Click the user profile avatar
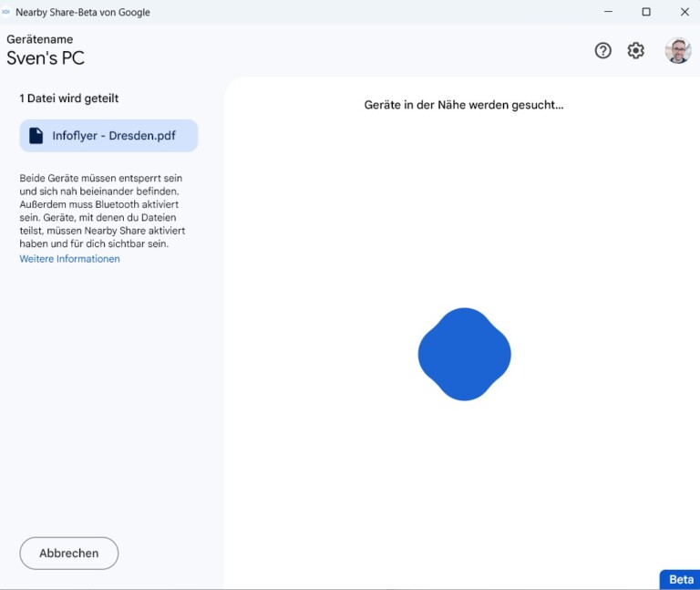Viewport: 700px width, 590px height. (x=678, y=50)
